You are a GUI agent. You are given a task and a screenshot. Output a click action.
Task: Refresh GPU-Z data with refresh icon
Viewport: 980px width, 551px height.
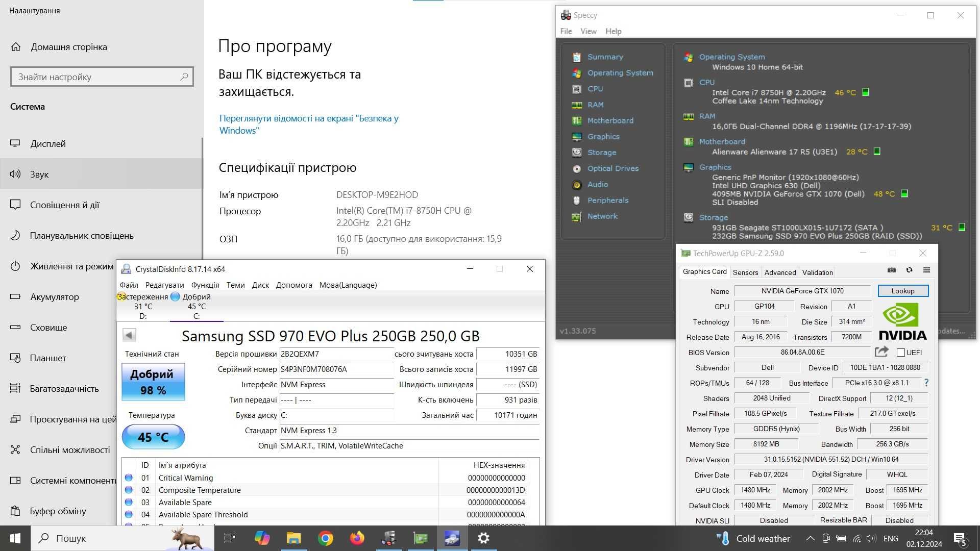click(909, 270)
